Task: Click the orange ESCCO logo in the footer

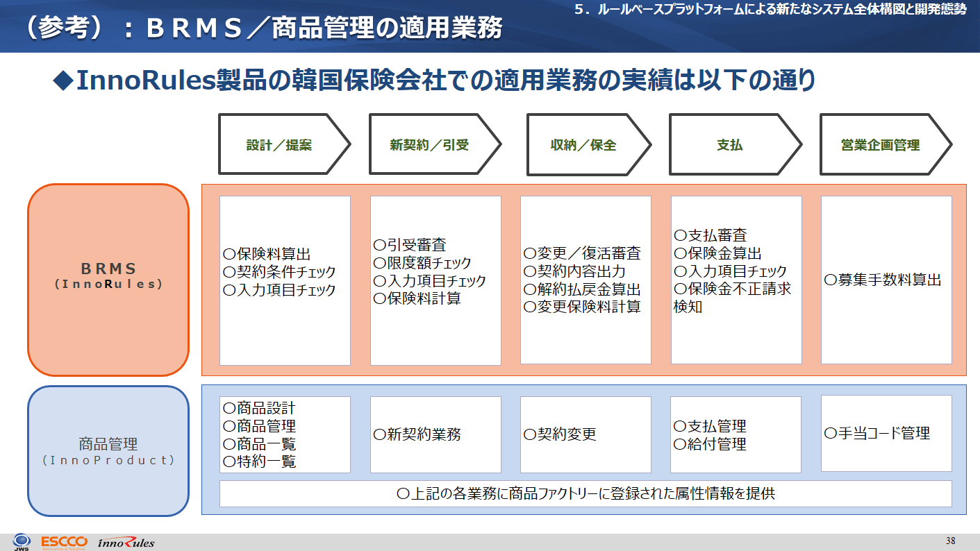Action: click(x=64, y=542)
